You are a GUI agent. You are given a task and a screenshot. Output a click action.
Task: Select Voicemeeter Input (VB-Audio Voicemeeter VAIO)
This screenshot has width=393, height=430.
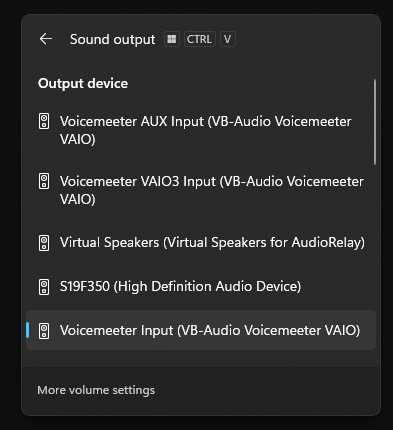[201, 330]
